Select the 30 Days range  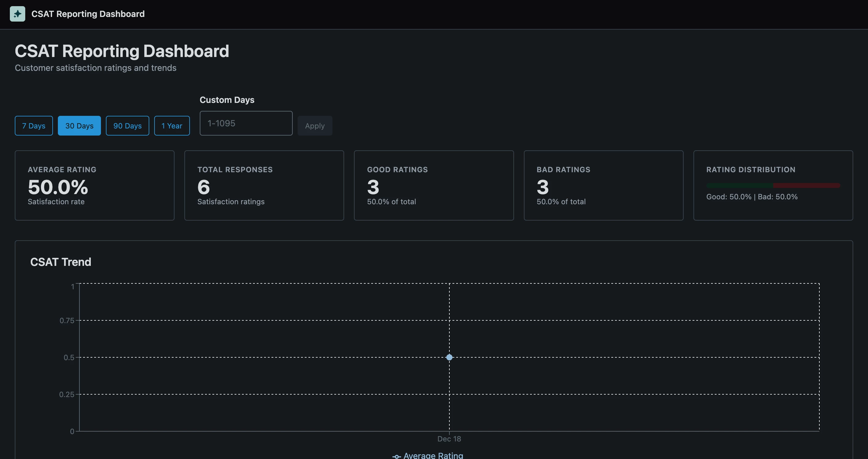point(79,126)
